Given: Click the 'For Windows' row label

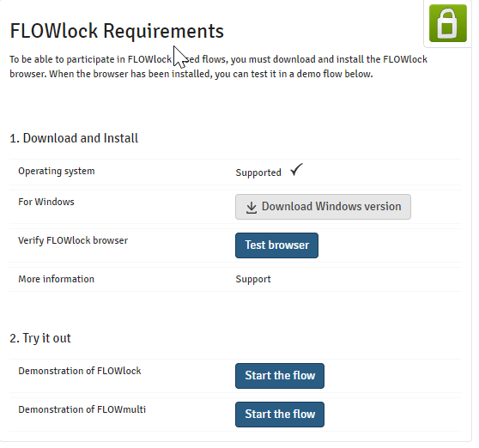Looking at the screenshot, I should pyautogui.click(x=46, y=202).
